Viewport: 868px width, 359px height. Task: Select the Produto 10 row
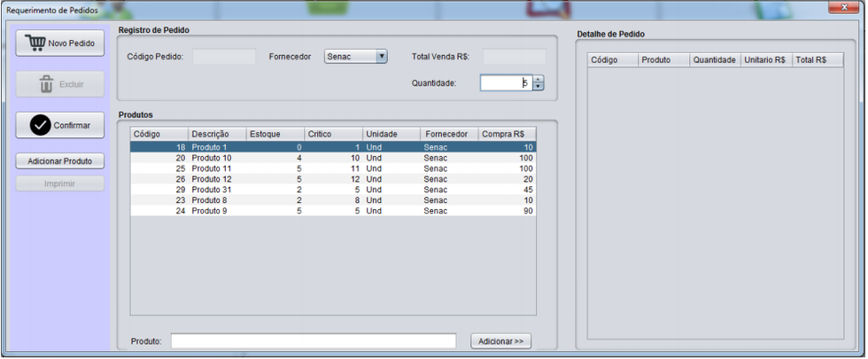(x=333, y=158)
